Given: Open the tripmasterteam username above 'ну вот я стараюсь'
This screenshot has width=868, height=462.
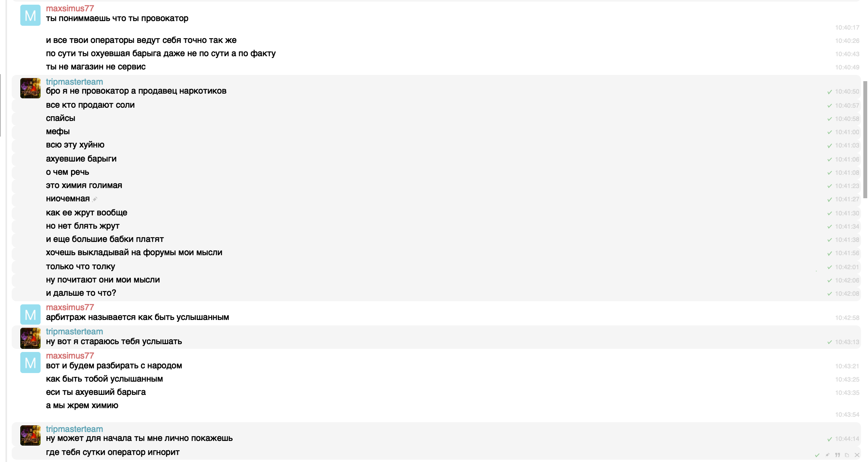Looking at the screenshot, I should click(x=75, y=332).
